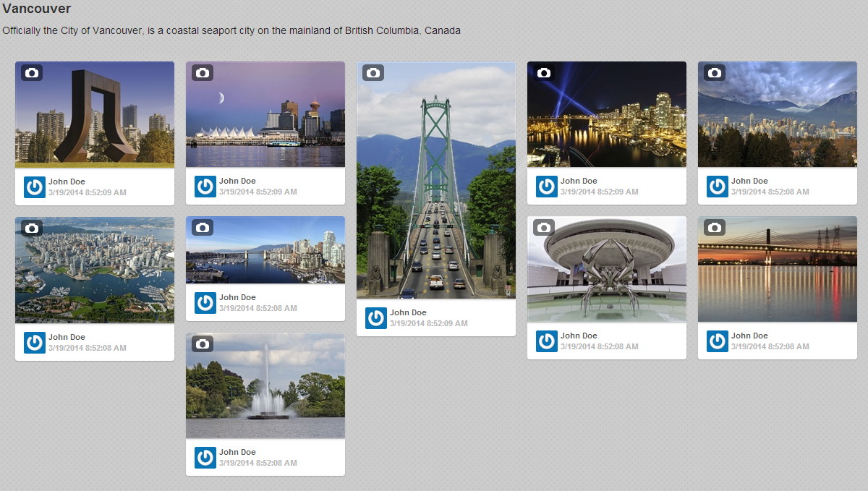
Task: Open the Canada Place with moon photo
Action: 265,114
